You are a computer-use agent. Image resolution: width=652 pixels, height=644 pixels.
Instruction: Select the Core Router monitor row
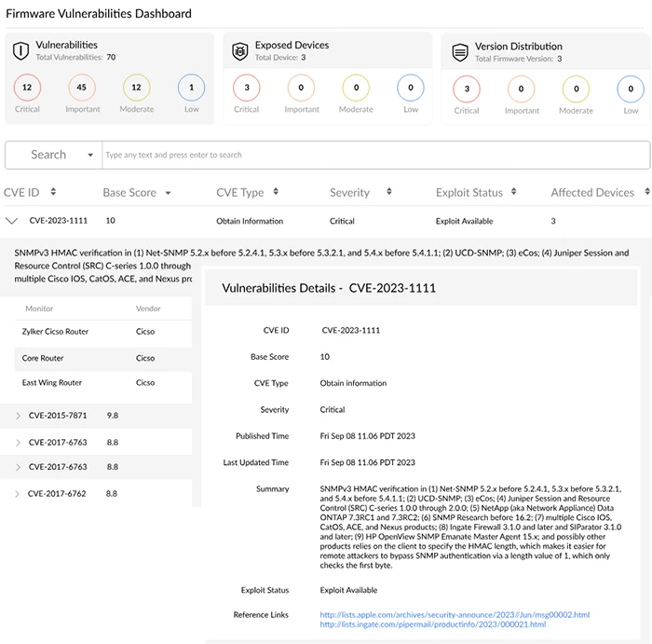(103, 358)
